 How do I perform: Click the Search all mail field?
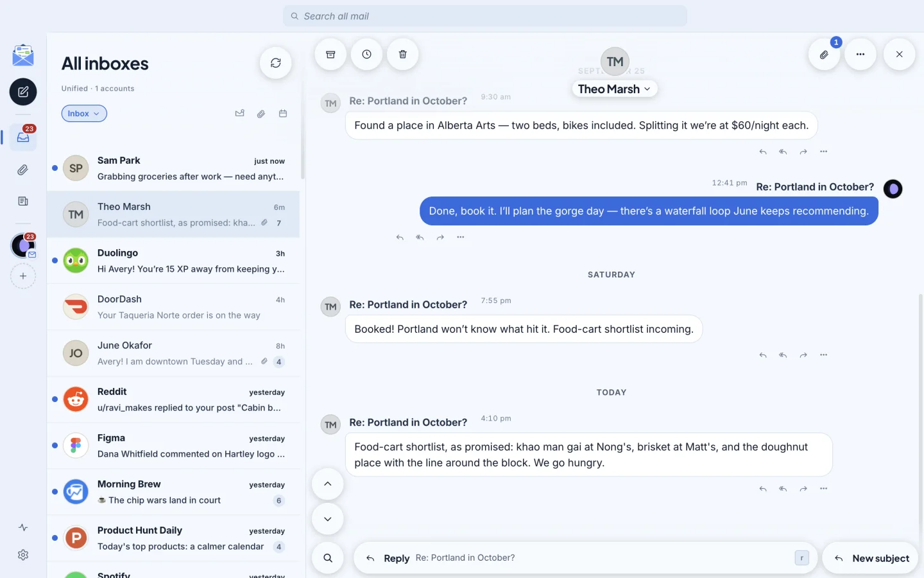[485, 16]
